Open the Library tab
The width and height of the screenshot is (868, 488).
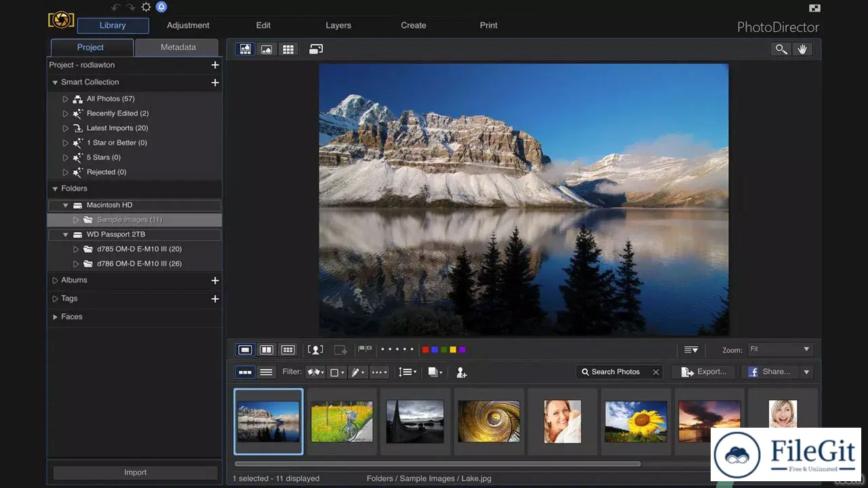[113, 25]
